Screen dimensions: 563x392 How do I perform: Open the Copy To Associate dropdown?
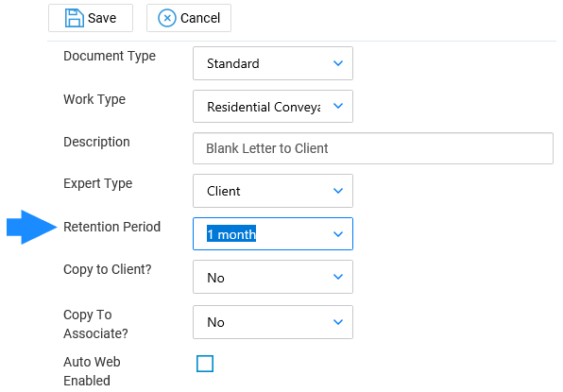pyautogui.click(x=273, y=322)
